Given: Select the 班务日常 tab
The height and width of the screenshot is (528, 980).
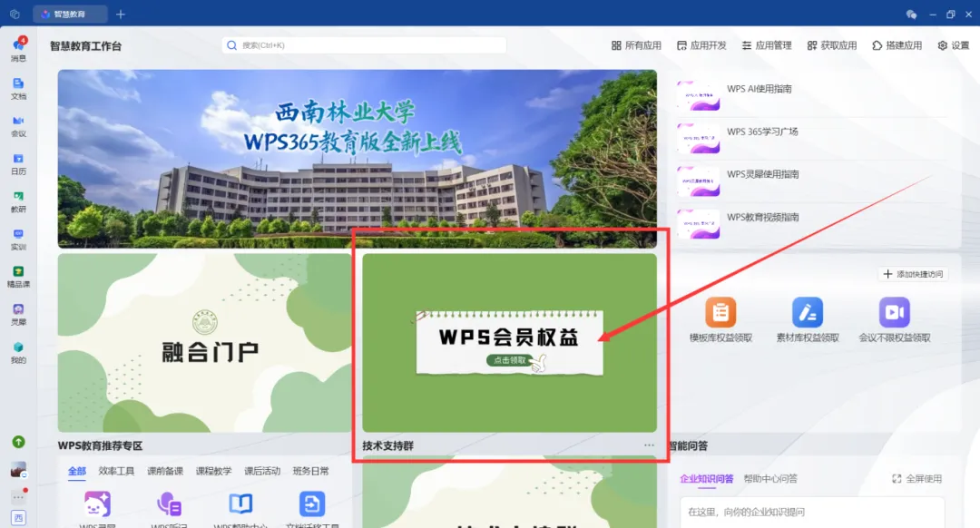Looking at the screenshot, I should click(x=310, y=471).
